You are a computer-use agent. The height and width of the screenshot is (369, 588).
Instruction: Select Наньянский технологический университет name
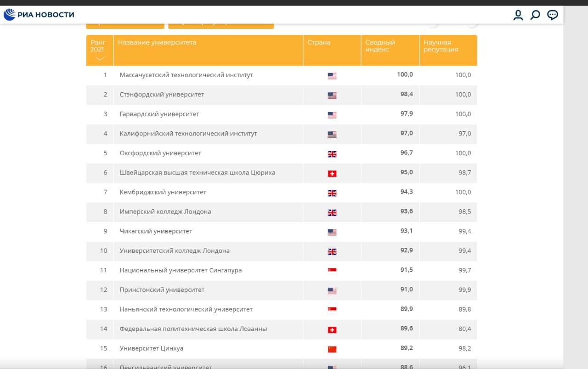[186, 309]
